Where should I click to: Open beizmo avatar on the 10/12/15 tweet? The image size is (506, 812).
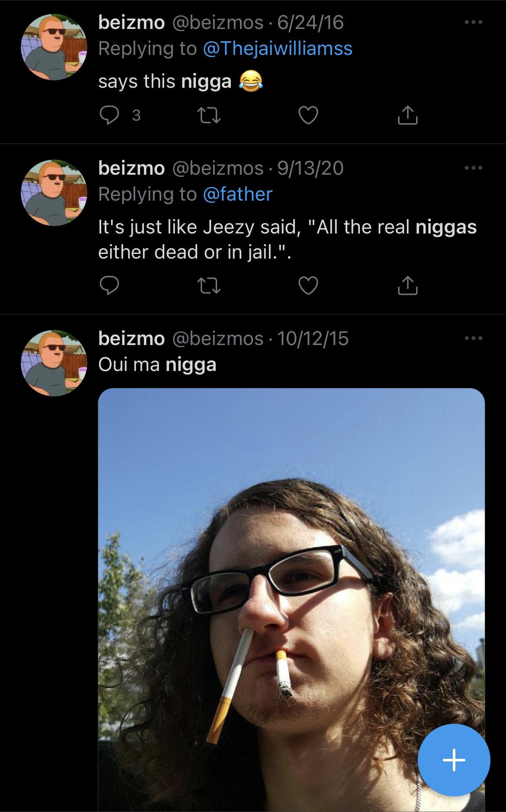pos(54,363)
